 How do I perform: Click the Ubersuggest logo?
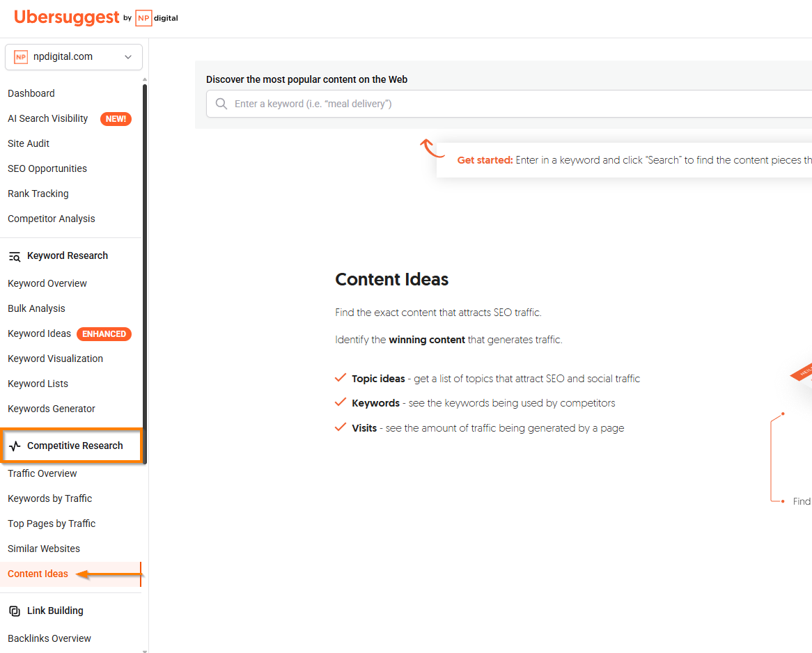66,17
